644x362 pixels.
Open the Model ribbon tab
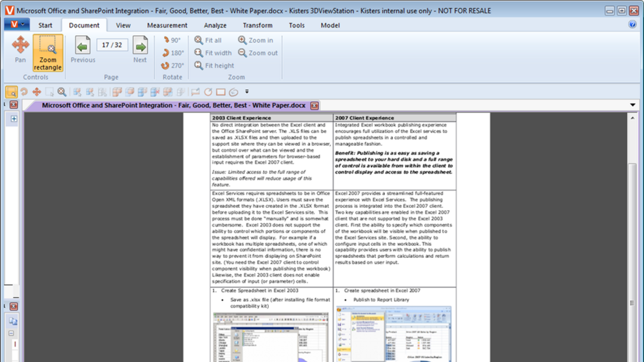click(330, 25)
